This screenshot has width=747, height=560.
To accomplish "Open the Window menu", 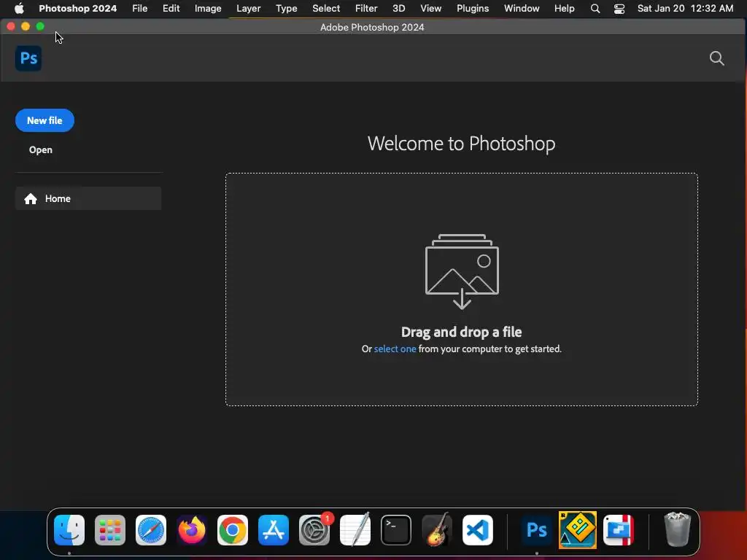I will (522, 8).
